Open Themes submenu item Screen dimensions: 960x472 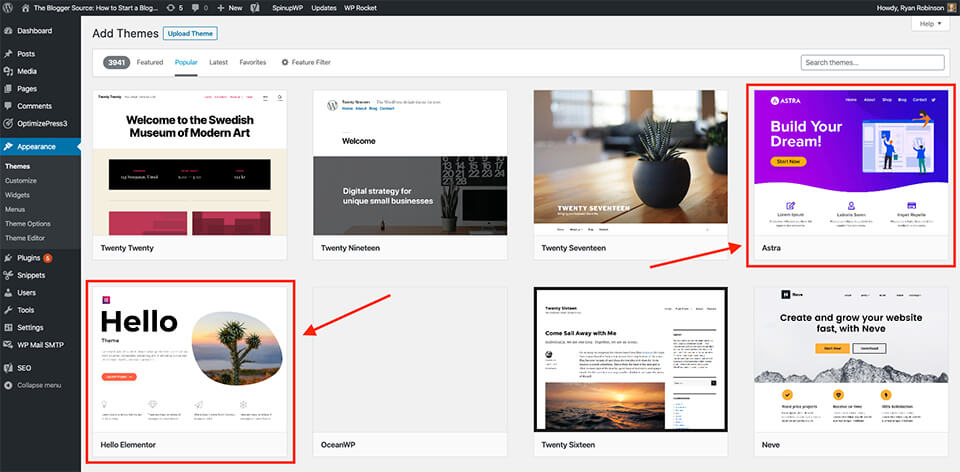pyautogui.click(x=17, y=166)
